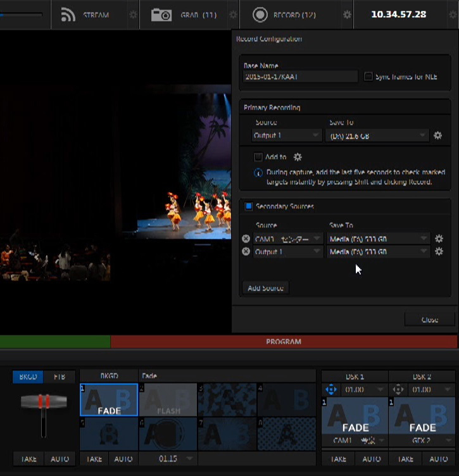Click the Base Name text field
This screenshot has width=459, height=476.
[x=300, y=77]
